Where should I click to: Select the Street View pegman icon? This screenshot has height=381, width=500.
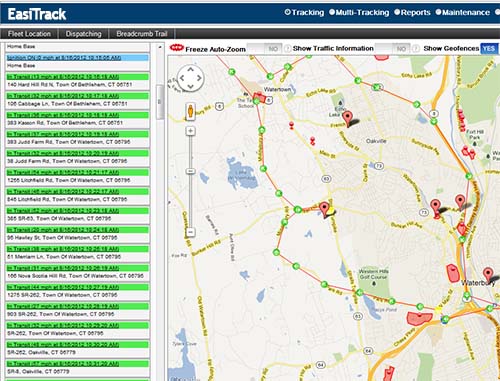(190, 111)
